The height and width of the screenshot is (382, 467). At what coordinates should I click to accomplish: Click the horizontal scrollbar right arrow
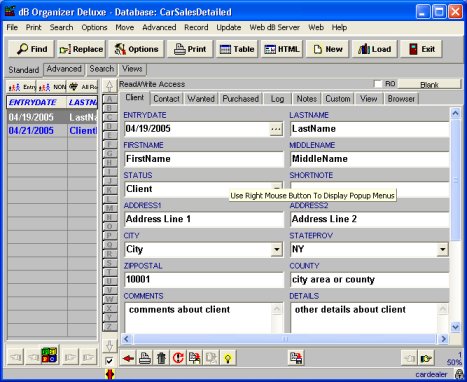click(443, 339)
